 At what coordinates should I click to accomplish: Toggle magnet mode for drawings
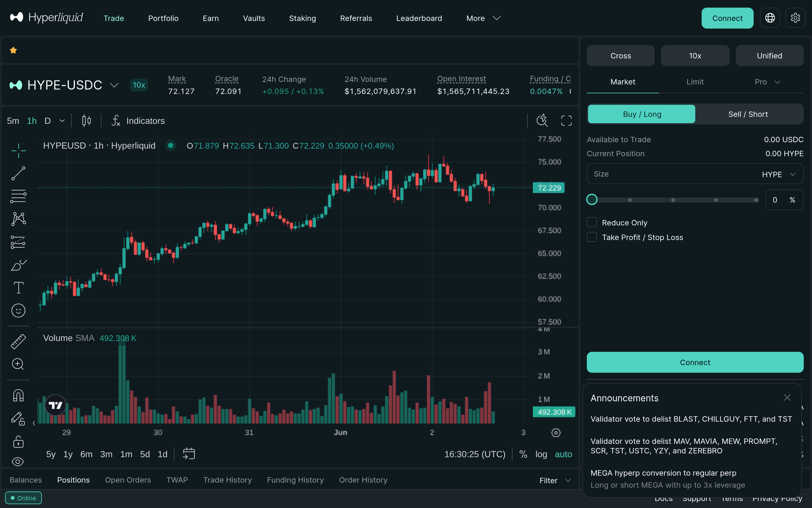18,396
